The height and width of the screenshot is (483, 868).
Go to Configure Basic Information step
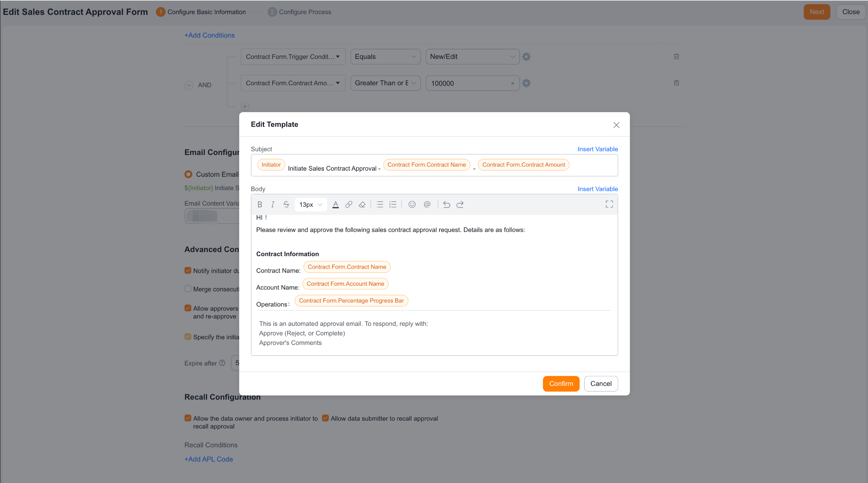tap(201, 12)
